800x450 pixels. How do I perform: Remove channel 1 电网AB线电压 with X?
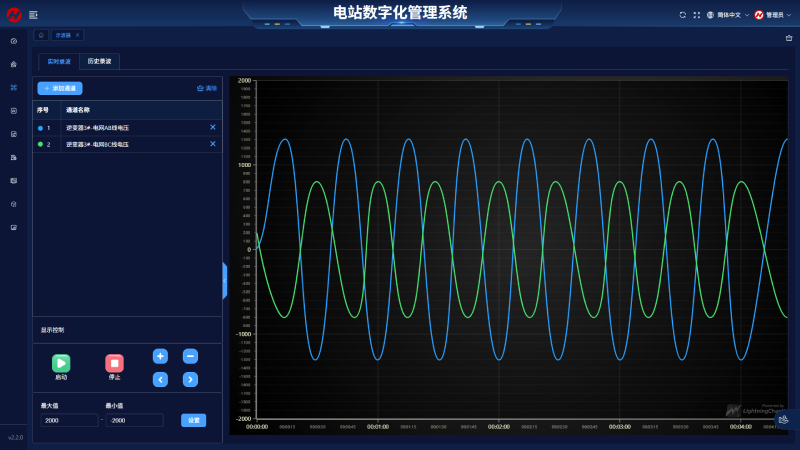(x=212, y=127)
